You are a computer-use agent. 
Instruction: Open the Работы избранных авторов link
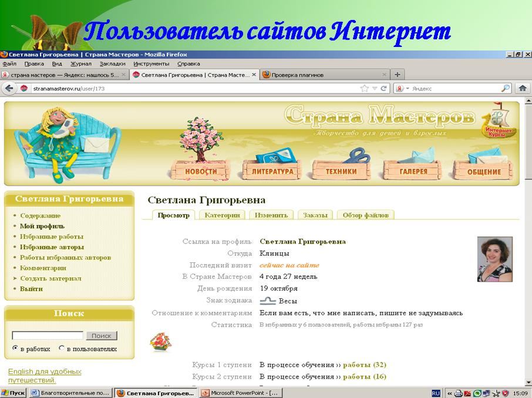pos(66,258)
